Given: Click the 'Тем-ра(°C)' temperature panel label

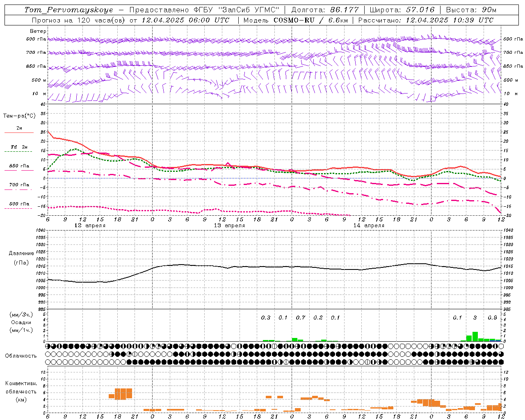Looking at the screenshot, I should (19, 116).
